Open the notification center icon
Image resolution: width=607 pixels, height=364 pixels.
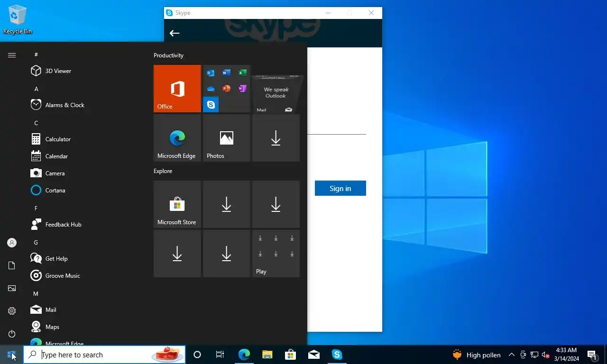point(592,355)
